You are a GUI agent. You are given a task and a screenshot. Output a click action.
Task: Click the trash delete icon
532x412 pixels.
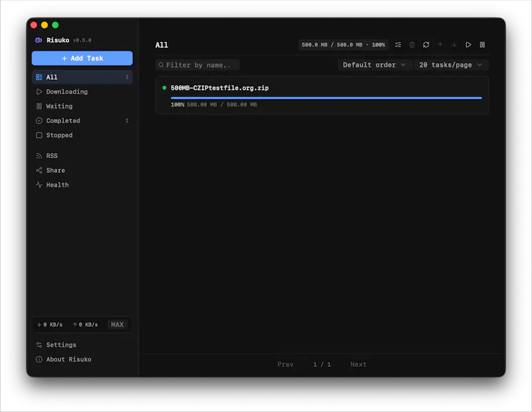[412, 45]
